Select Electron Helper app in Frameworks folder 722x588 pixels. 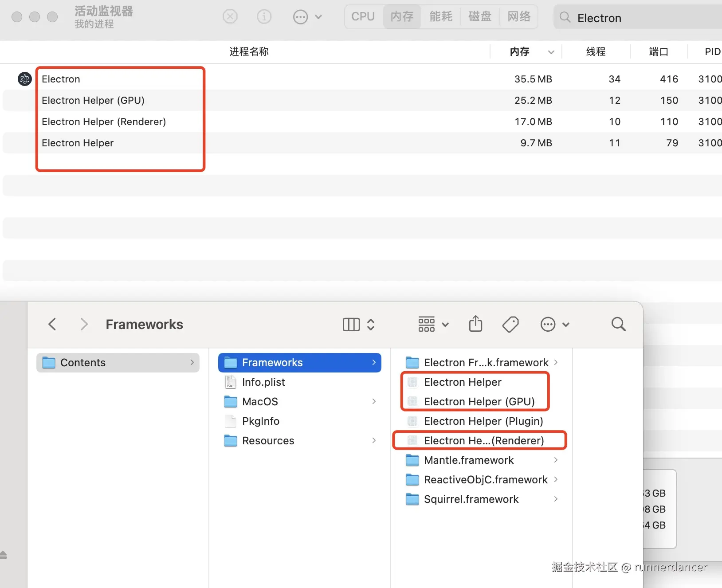pos(482,382)
